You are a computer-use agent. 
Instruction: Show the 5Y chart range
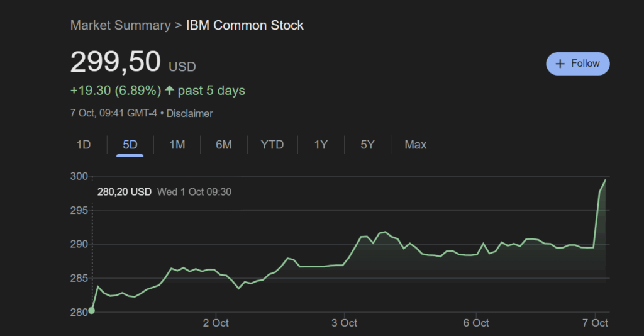[367, 145]
